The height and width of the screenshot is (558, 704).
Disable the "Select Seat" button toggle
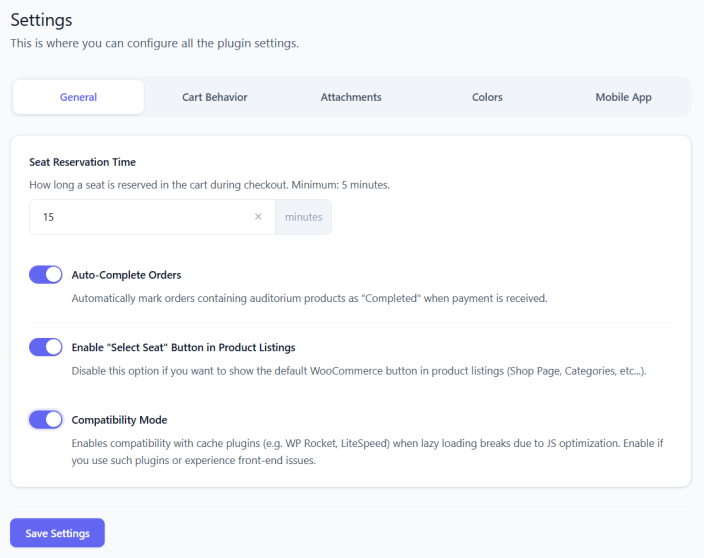coord(46,347)
